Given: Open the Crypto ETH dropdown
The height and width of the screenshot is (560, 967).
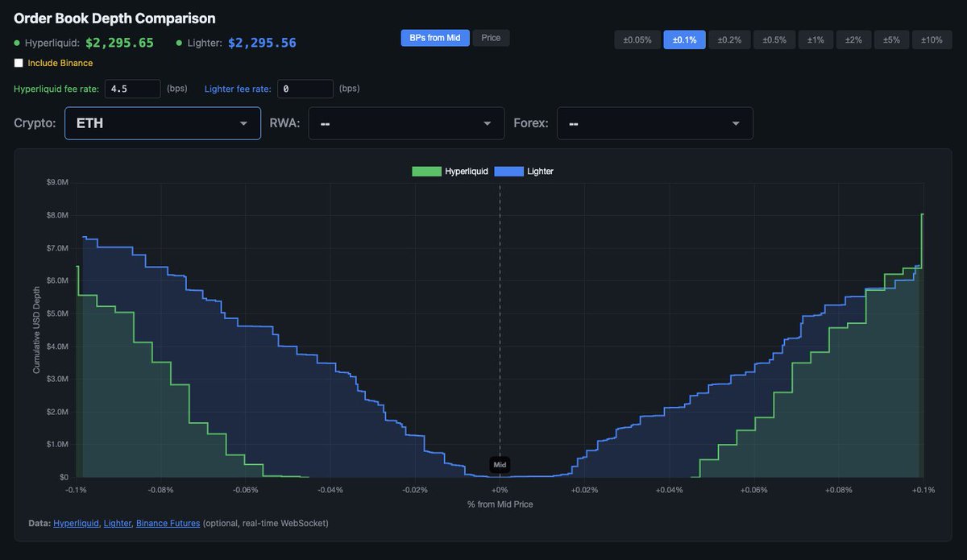Looking at the screenshot, I should tap(163, 123).
